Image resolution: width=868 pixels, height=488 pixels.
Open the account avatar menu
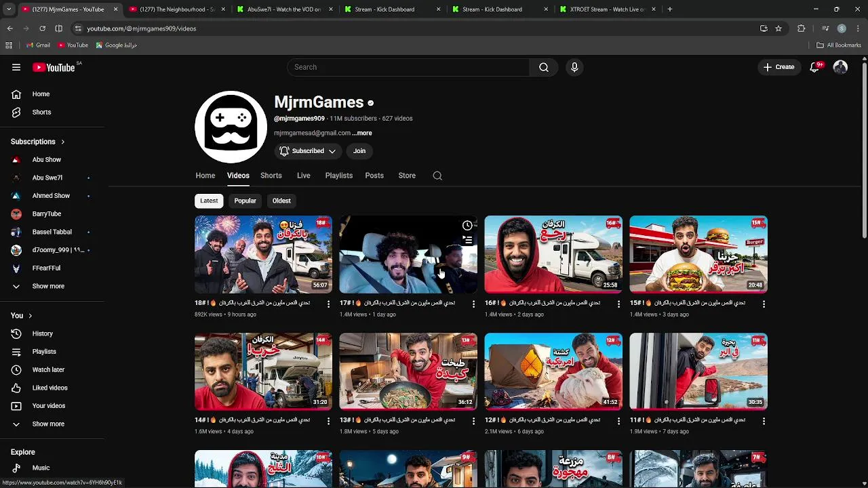pos(840,67)
